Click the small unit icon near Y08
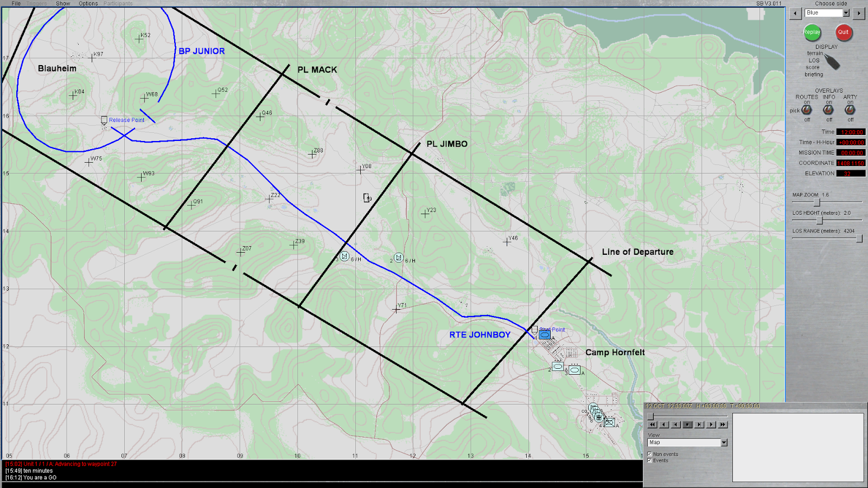 point(366,198)
